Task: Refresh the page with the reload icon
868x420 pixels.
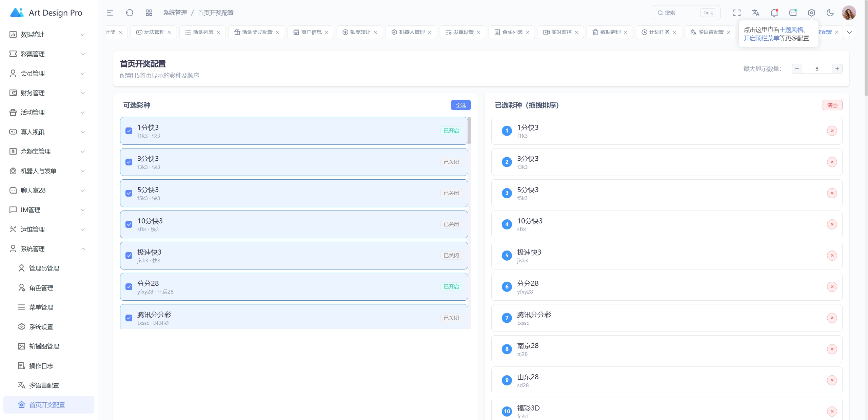Action: [x=129, y=13]
